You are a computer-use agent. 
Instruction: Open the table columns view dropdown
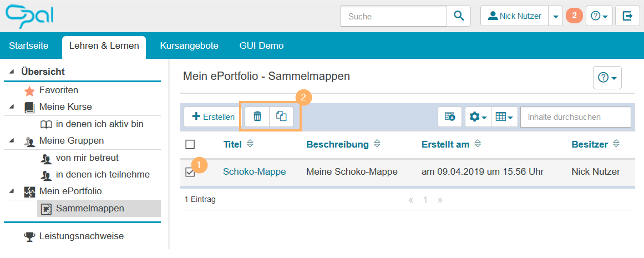click(x=504, y=117)
